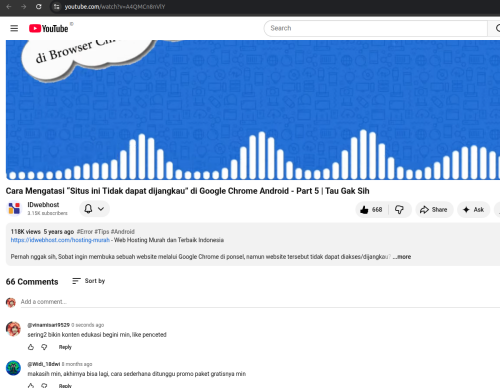Click your avatar beside comment box

11,302
